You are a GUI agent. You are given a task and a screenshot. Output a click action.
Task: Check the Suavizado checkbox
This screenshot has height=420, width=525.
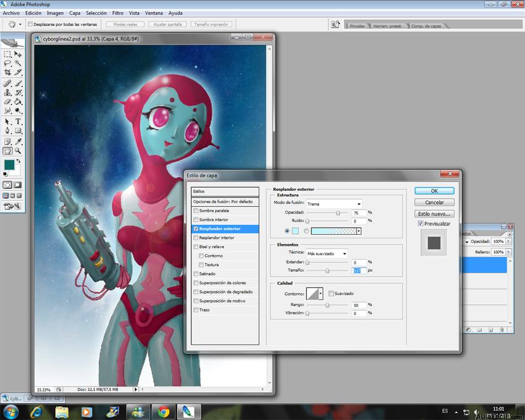tap(331, 293)
